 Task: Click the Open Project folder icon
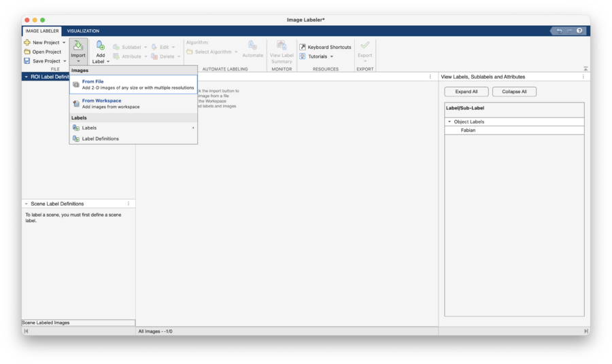[27, 52]
